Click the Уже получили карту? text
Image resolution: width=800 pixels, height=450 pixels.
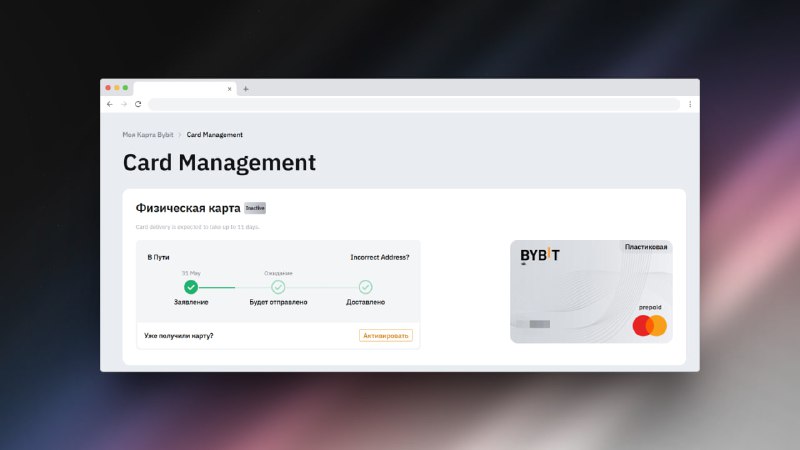coord(179,336)
